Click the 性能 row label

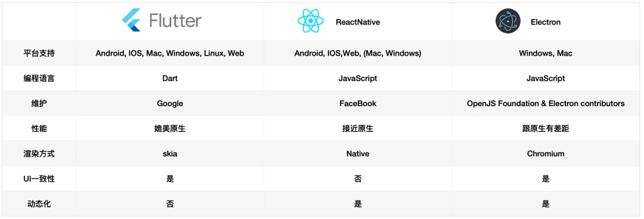(x=39, y=129)
